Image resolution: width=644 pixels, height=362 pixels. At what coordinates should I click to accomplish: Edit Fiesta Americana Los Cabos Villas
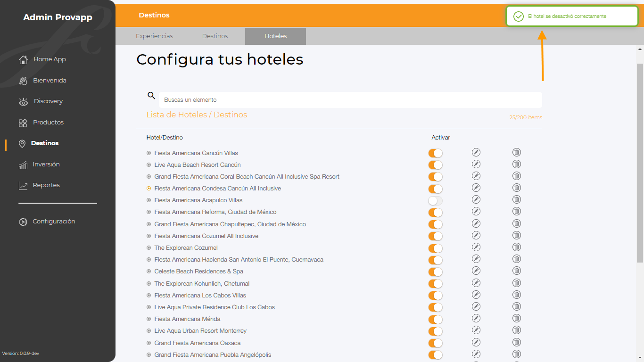(476, 295)
